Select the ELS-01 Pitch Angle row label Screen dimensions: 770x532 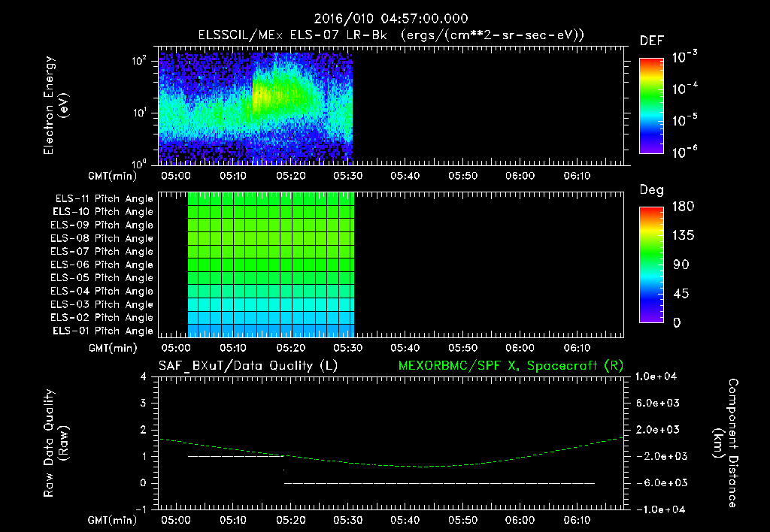103,331
